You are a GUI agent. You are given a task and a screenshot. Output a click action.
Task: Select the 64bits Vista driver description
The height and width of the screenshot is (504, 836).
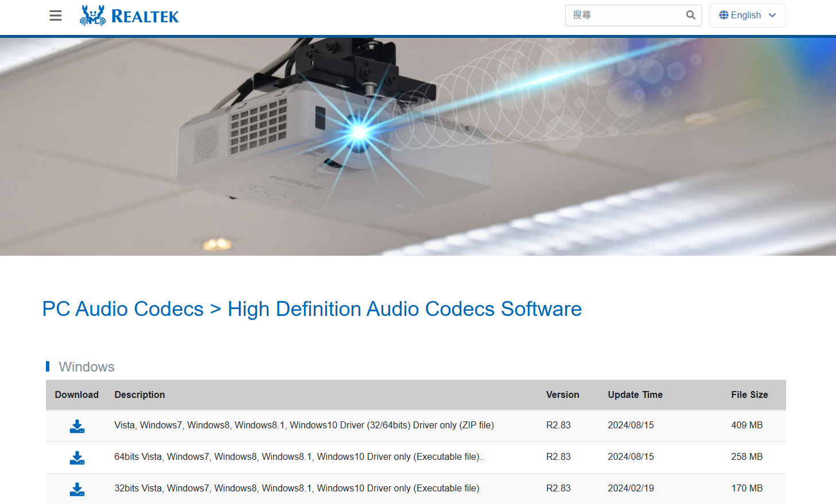[x=299, y=456]
